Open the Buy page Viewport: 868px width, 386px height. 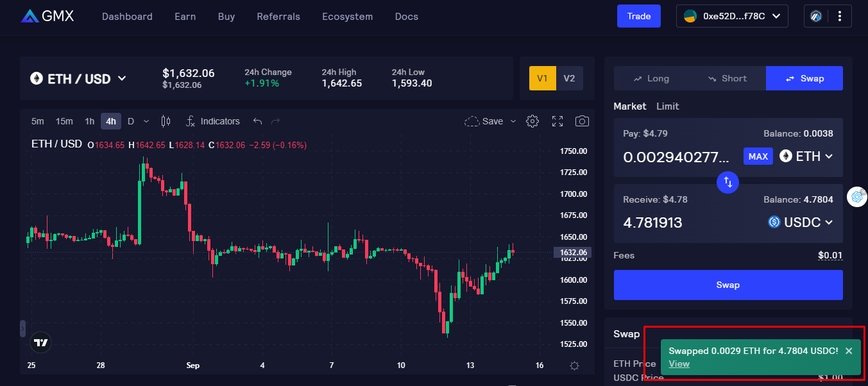226,17
